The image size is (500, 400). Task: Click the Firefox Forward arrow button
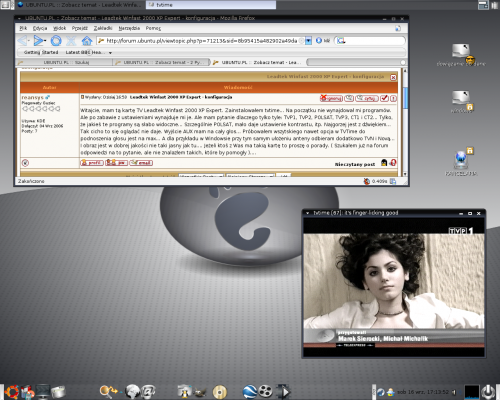coord(39,41)
